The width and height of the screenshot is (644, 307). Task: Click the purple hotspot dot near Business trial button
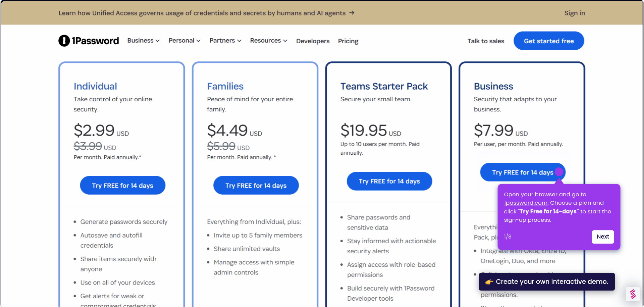tap(559, 172)
